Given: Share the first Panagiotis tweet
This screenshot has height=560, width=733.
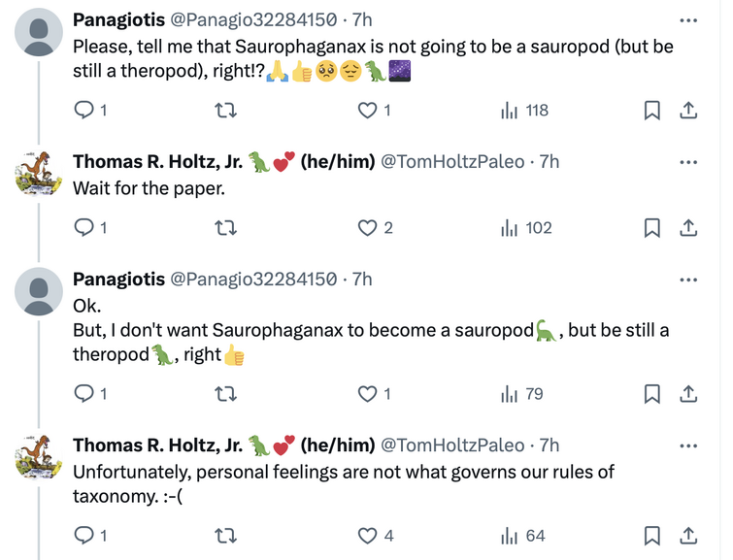Looking at the screenshot, I should [x=688, y=111].
